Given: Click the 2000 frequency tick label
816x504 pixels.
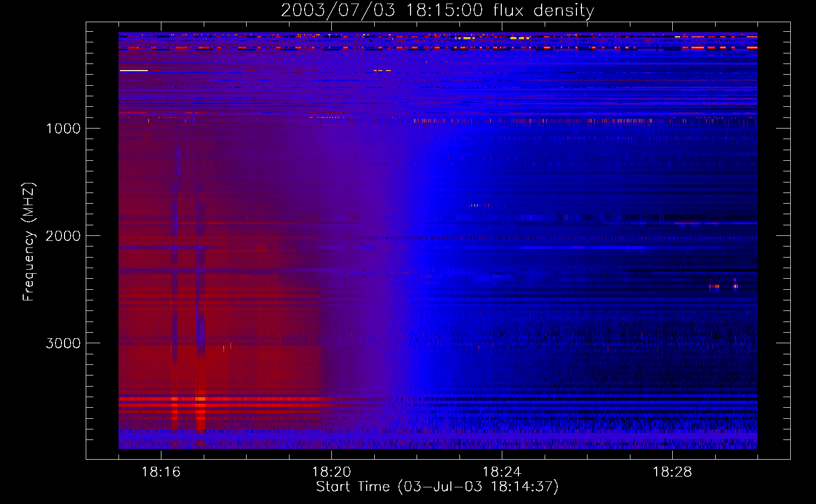Looking at the screenshot, I should [63, 236].
